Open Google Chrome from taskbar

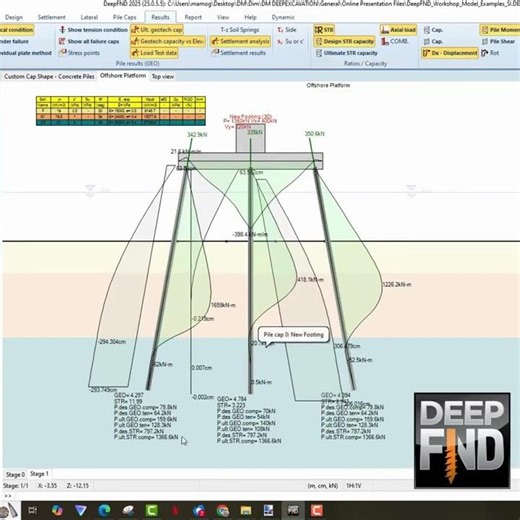[x=222, y=510]
